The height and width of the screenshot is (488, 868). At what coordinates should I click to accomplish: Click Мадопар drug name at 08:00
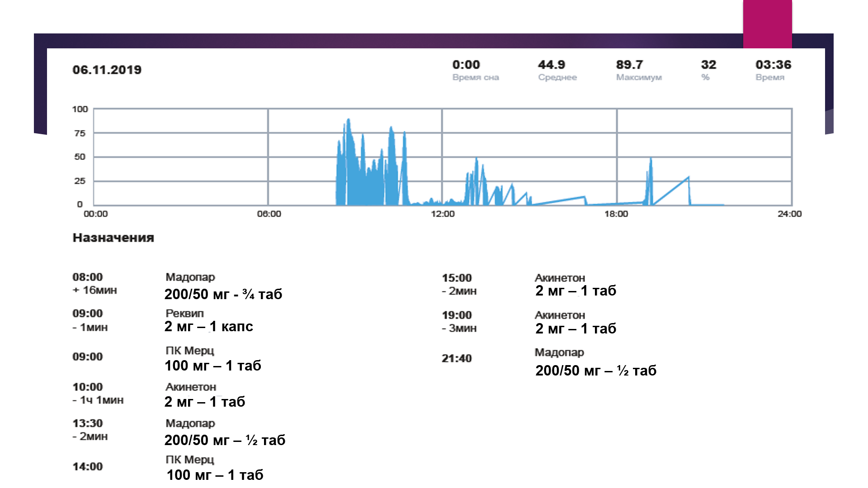tap(190, 277)
